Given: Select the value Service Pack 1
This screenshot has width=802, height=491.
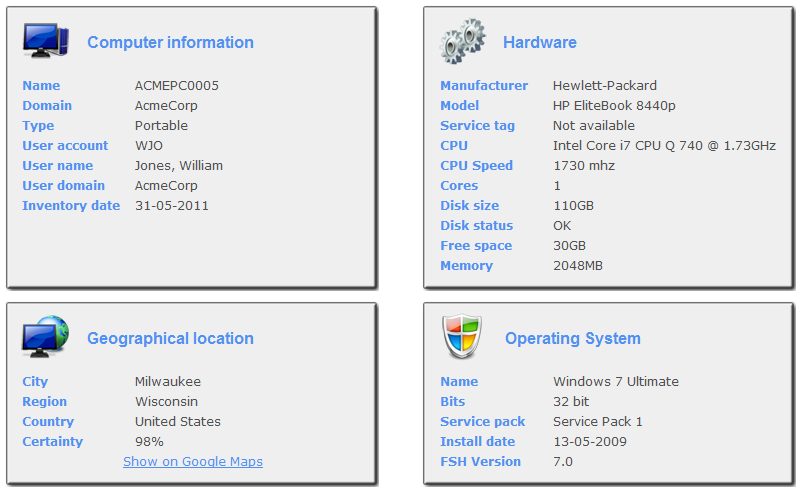Looking at the screenshot, I should pos(597,421).
